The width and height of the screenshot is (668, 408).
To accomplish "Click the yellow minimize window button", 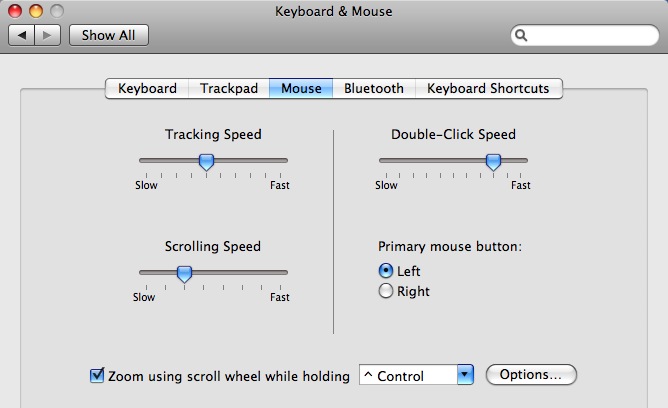I will [36, 11].
